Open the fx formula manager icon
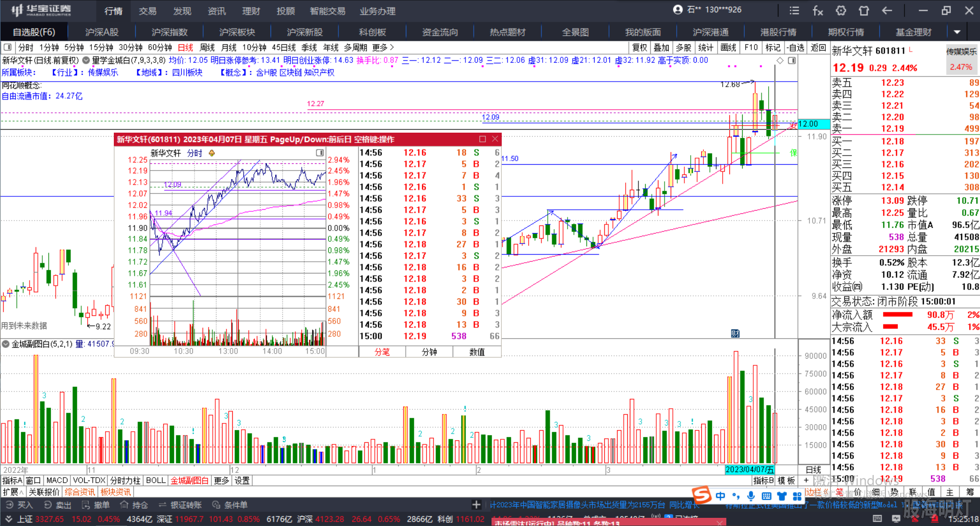This screenshot has height=526, width=980. pos(818,11)
